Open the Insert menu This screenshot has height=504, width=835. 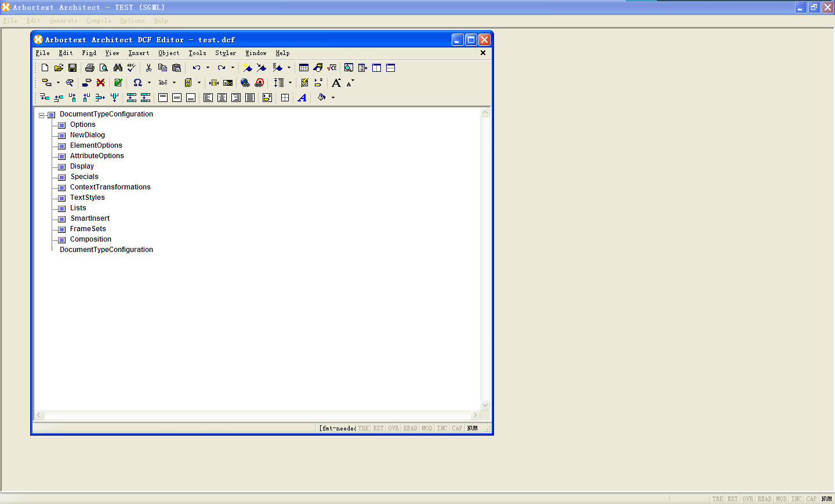(139, 53)
